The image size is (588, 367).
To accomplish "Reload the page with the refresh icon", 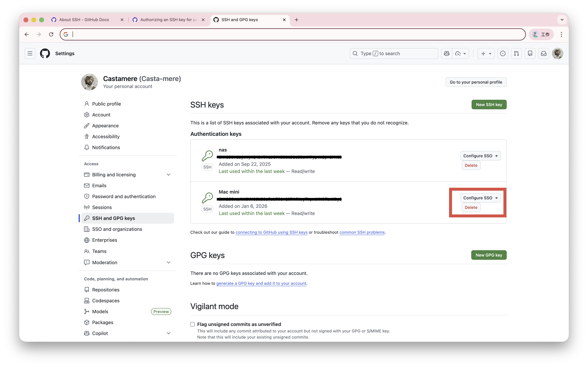I will point(51,34).
